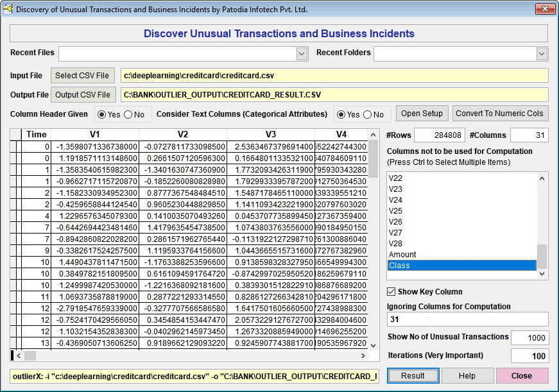559x392 pixels.
Task: Click the V2 column header
Action: click(x=183, y=135)
